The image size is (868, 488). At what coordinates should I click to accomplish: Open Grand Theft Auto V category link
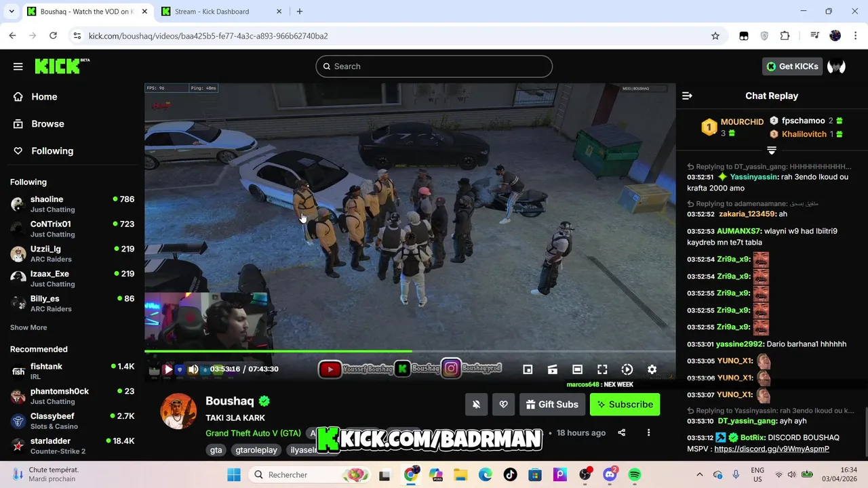pyautogui.click(x=253, y=433)
